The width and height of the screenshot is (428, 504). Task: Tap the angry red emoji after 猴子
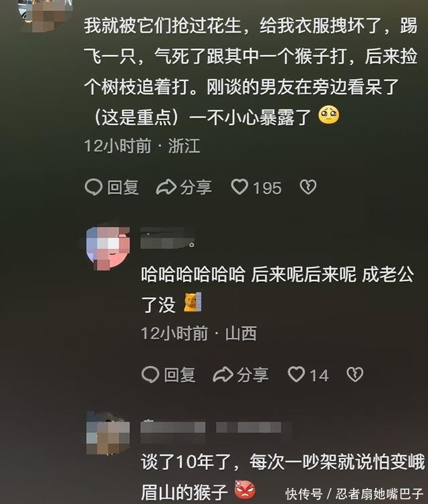245,489
